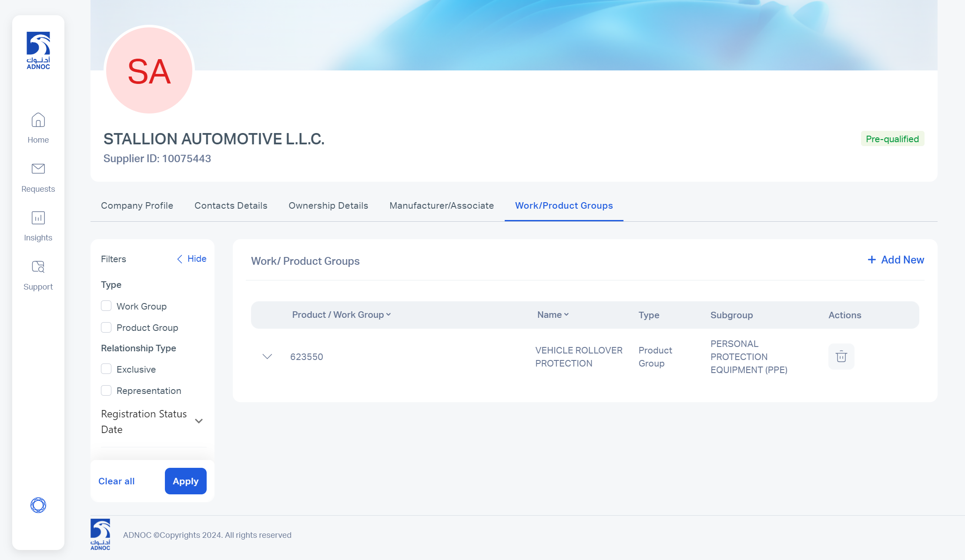Click the Pre-qualified status badge
This screenshot has height=560, width=965.
[892, 139]
